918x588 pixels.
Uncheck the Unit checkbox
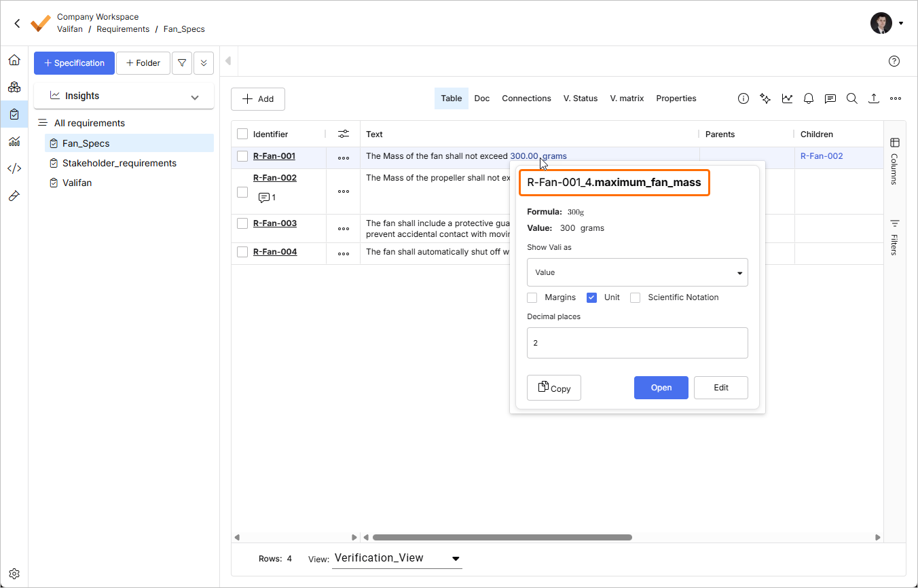pyautogui.click(x=592, y=297)
